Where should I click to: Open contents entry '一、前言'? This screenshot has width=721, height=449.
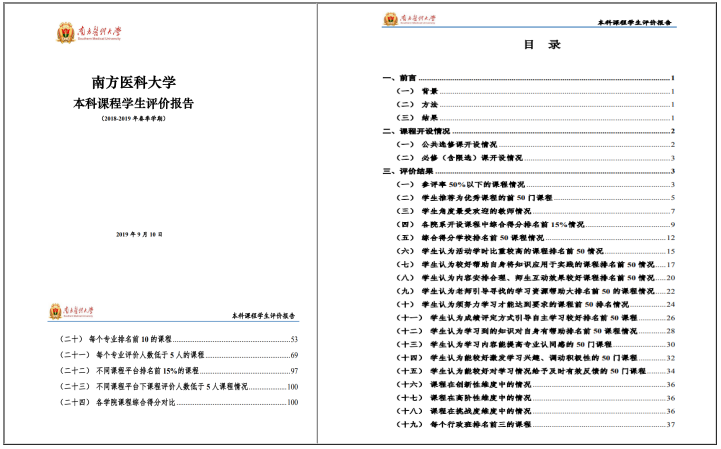click(528, 78)
